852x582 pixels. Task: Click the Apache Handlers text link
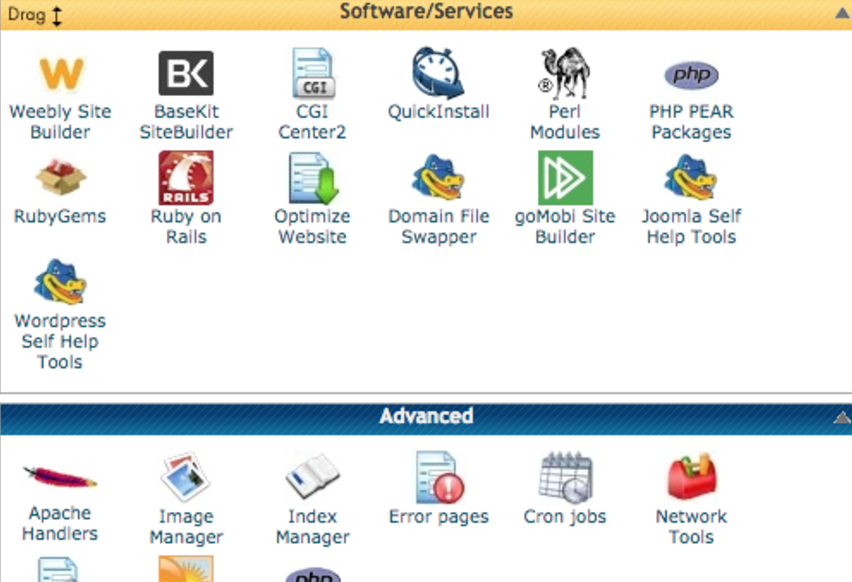click(60, 523)
